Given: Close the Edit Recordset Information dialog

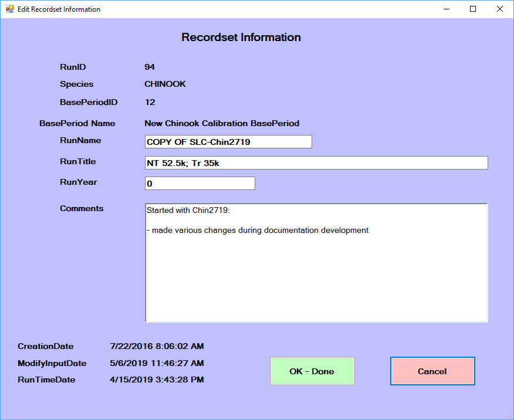Looking at the screenshot, I should coord(500,9).
